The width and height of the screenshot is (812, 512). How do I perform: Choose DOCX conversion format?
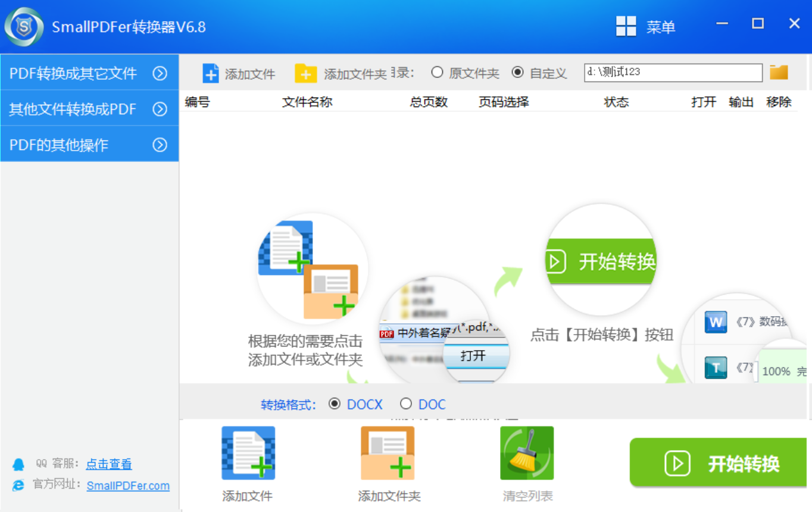(355, 404)
